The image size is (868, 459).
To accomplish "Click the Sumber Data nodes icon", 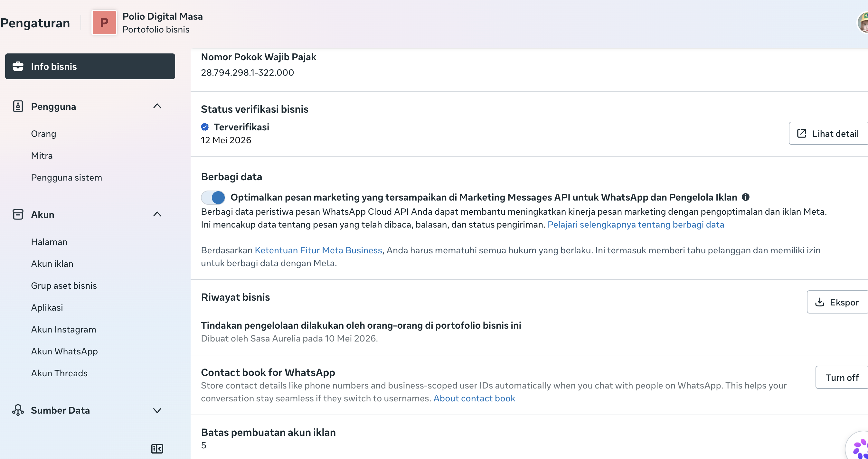I will (18, 410).
